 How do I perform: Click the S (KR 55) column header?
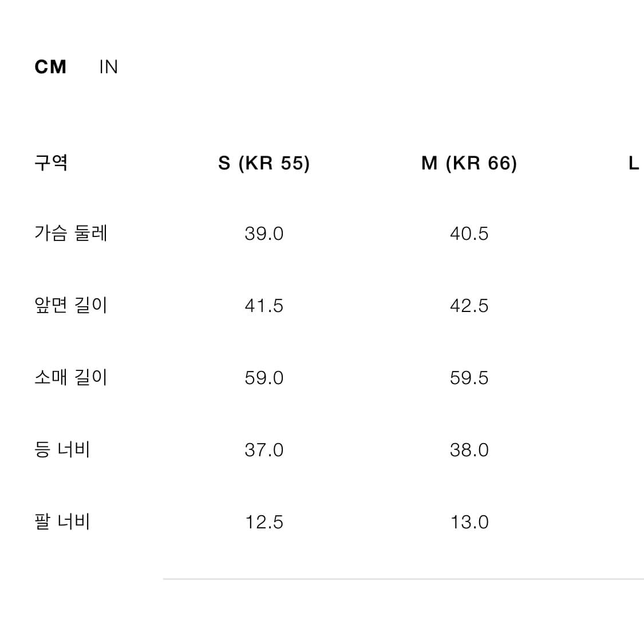(x=264, y=163)
